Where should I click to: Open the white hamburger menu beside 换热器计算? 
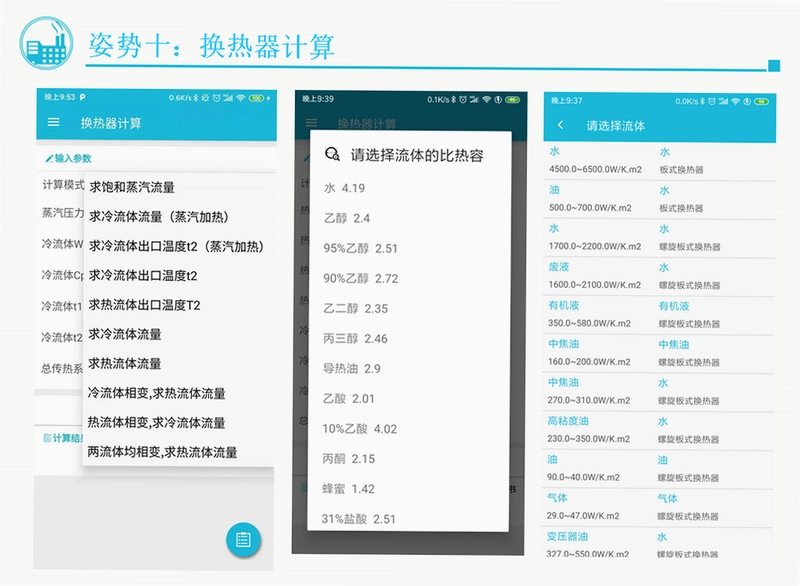(54, 122)
